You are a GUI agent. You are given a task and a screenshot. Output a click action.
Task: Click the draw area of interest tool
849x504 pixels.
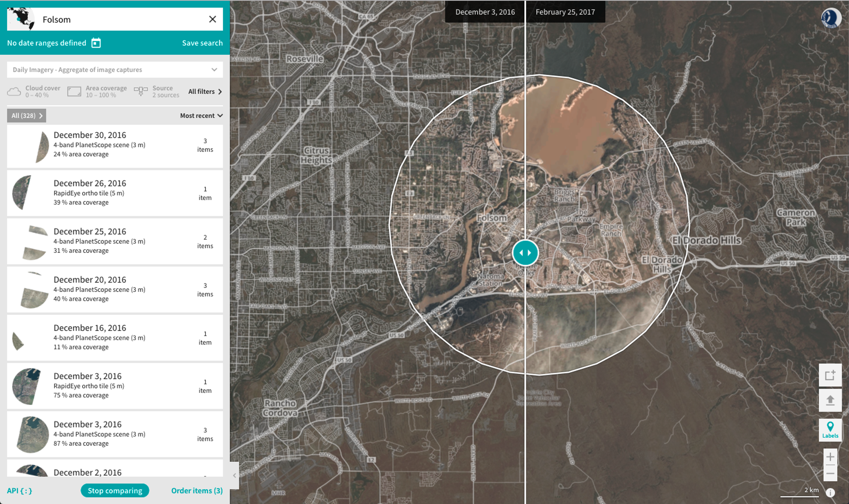(x=830, y=376)
